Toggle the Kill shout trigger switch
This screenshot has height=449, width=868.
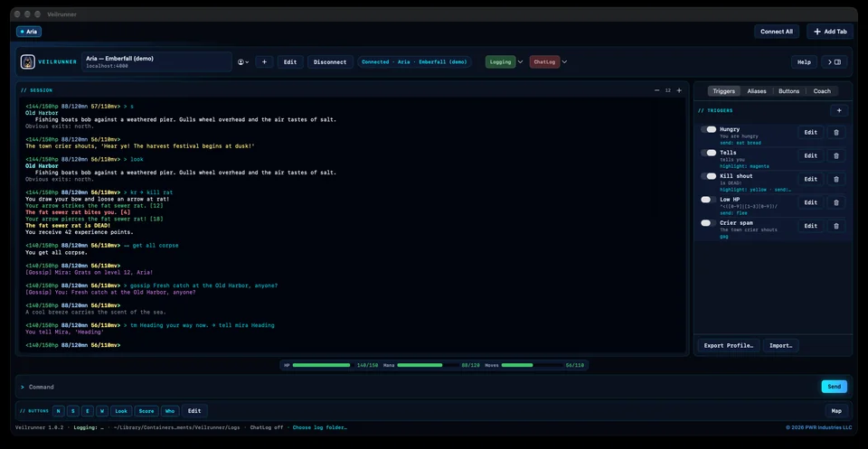pos(709,176)
